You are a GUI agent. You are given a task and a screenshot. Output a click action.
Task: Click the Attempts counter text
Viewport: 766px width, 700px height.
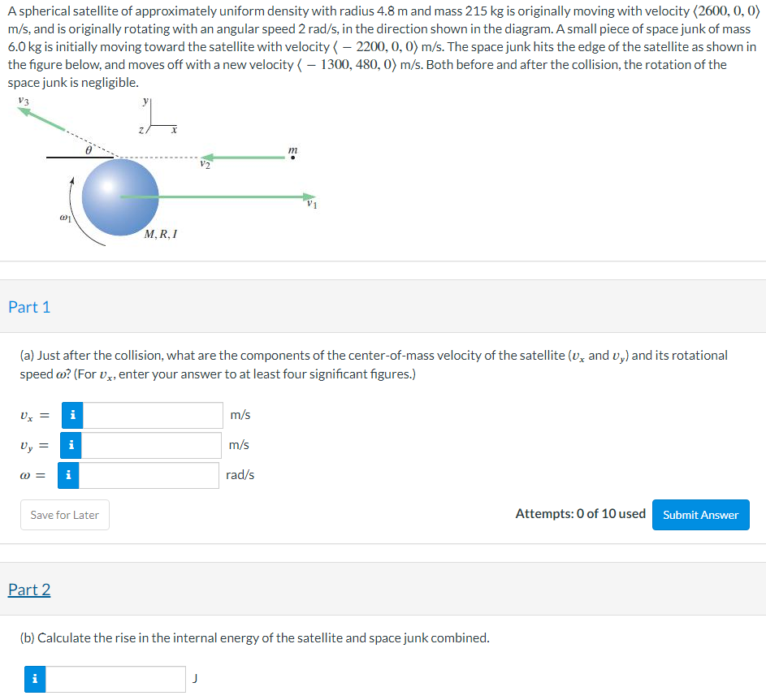click(581, 513)
